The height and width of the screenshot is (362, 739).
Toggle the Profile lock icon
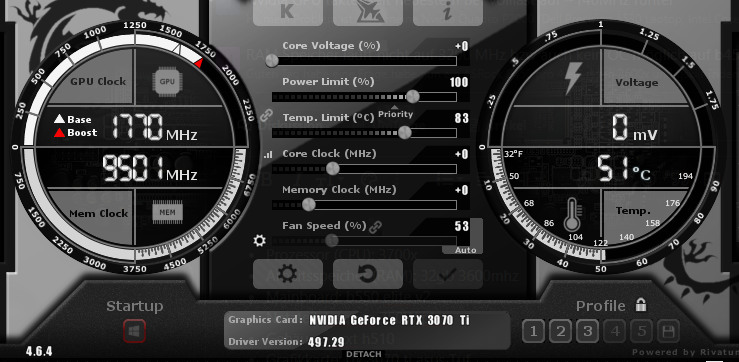pos(640,304)
